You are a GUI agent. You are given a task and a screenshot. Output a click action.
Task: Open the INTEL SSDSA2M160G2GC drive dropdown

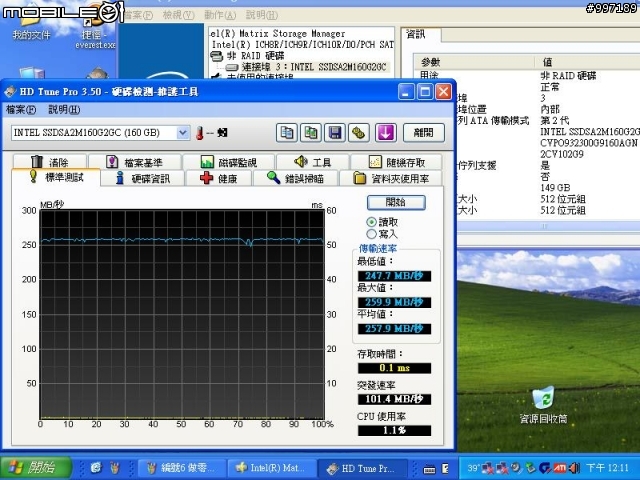[183, 133]
